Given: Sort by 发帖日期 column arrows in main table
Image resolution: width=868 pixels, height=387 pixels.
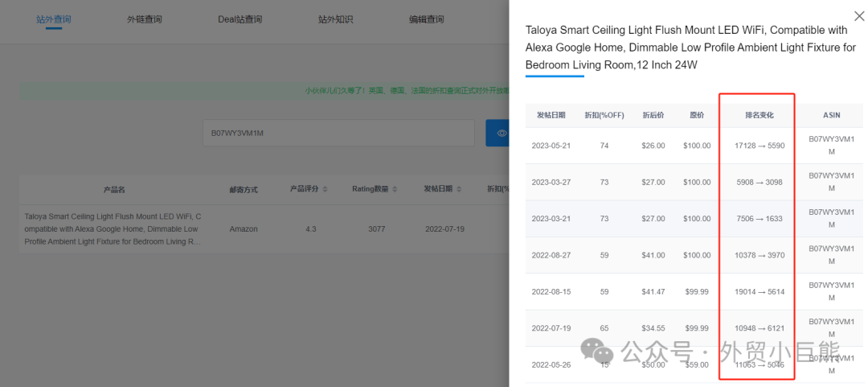Looking at the screenshot, I should pos(460,189).
